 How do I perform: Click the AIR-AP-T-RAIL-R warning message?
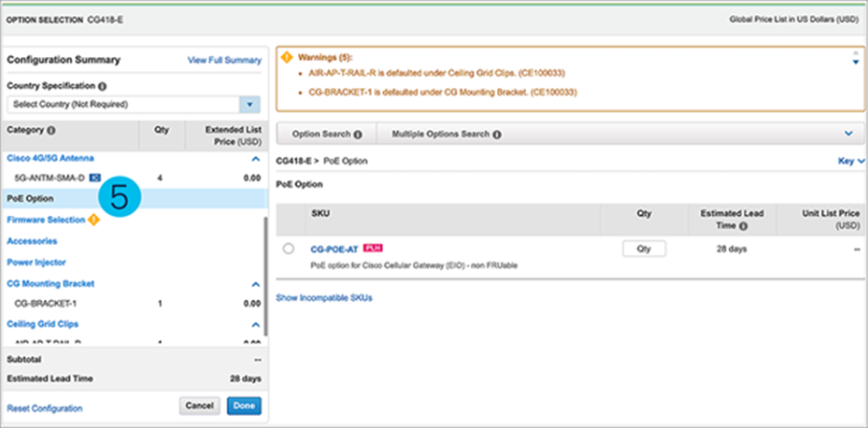coord(436,73)
